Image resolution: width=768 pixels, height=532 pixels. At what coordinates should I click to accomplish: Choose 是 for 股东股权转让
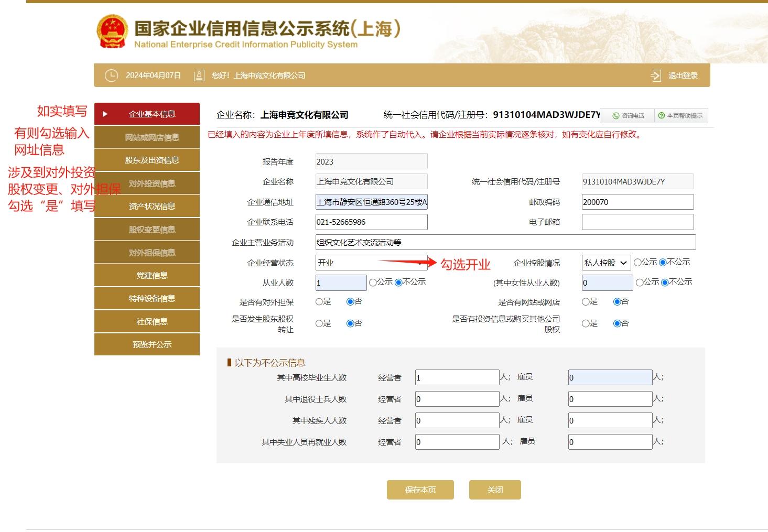tap(319, 323)
